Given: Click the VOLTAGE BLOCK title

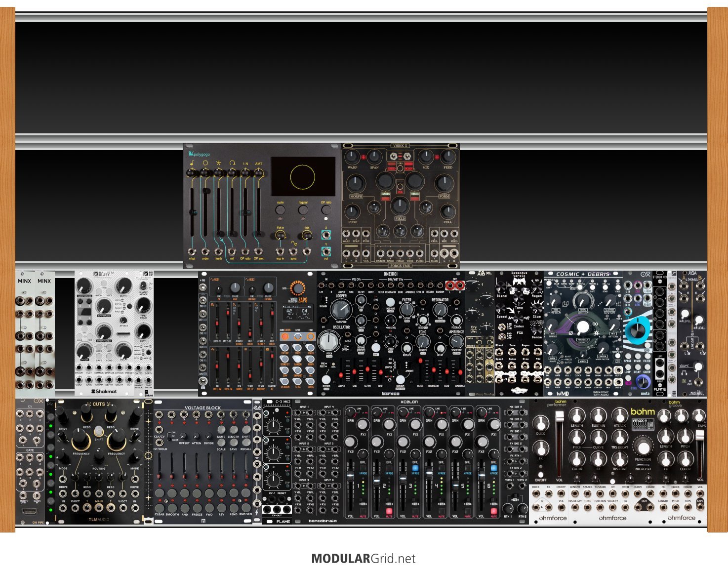Looking at the screenshot, I should [x=203, y=408].
